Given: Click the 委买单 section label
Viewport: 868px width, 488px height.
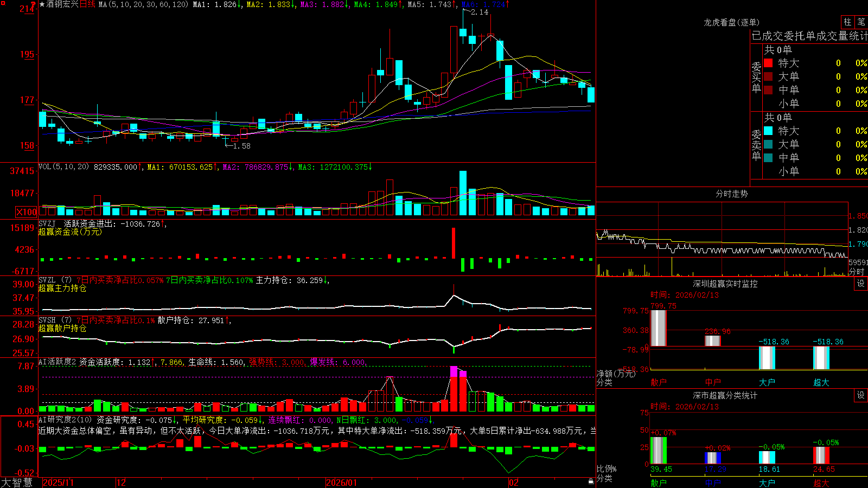Looking at the screenshot, I should pyautogui.click(x=756, y=77).
